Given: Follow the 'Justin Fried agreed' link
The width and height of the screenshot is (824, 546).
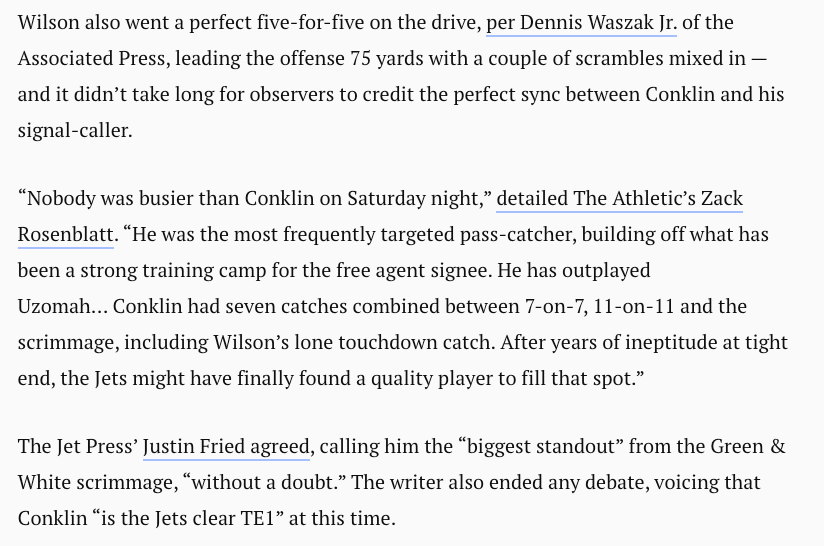Looking at the screenshot, I should tap(226, 447).
